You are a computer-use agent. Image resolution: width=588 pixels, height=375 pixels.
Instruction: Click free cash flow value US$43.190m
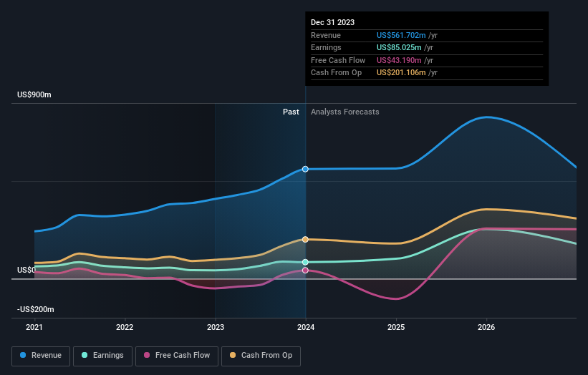(399, 60)
